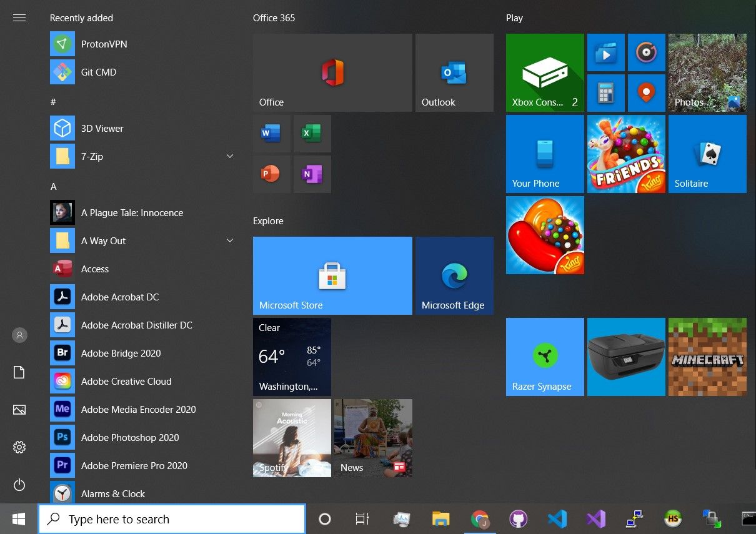Launch Adobe Acrobat Distiller DC
Screen dimensions: 756x534
point(143,325)
